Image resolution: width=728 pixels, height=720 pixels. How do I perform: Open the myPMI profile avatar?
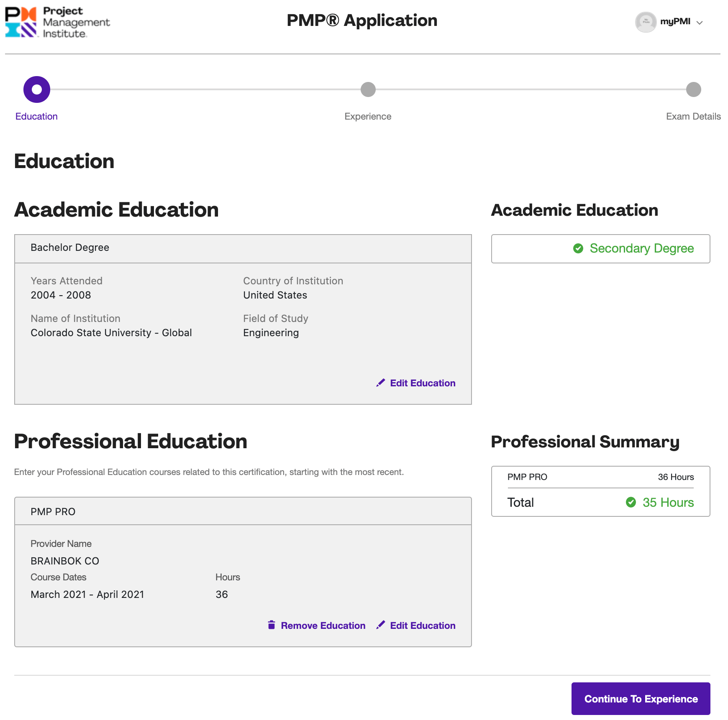click(646, 23)
